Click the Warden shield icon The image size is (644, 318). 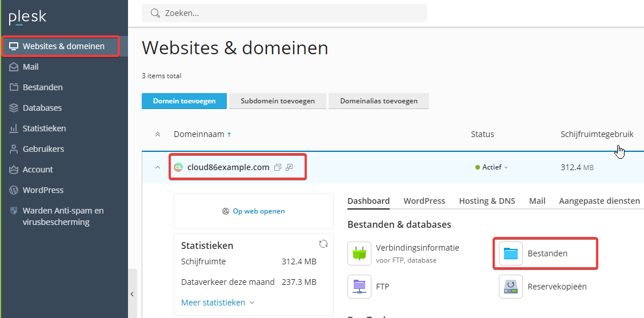(14, 211)
